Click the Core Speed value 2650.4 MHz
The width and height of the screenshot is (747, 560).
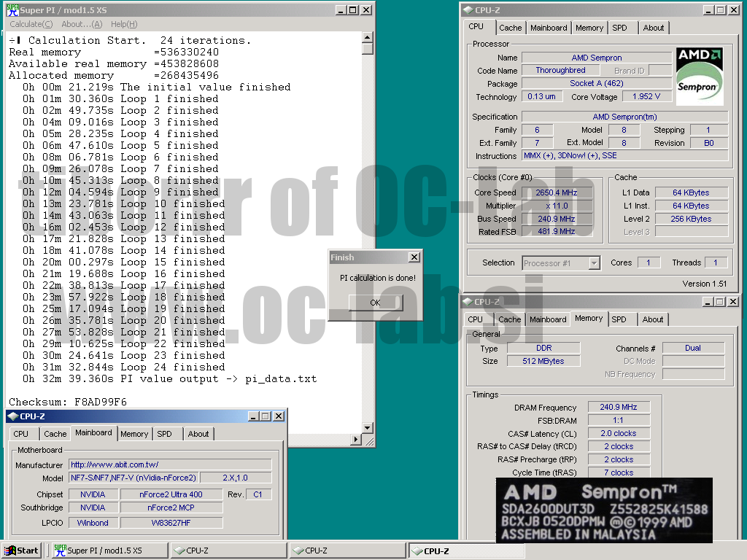pyautogui.click(x=557, y=192)
